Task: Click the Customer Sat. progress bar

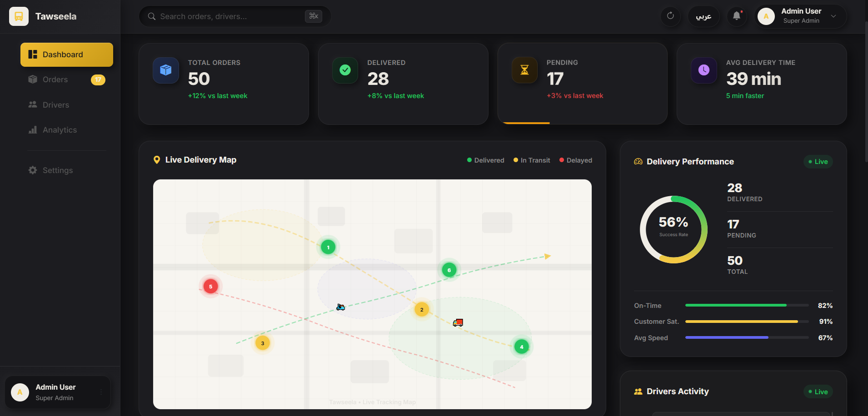Action: pos(747,322)
